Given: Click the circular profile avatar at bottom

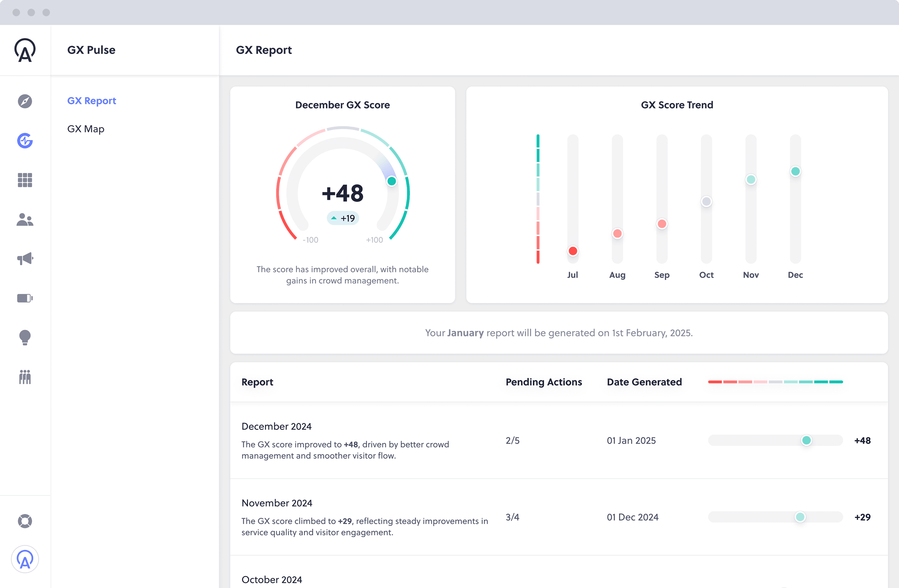Looking at the screenshot, I should click(25, 559).
